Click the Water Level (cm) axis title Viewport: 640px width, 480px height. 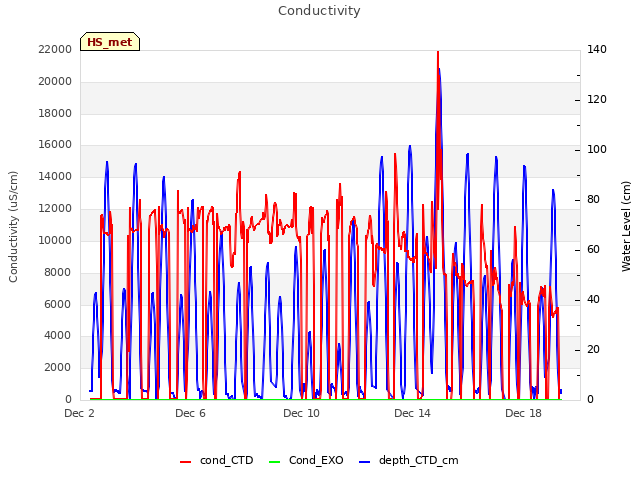click(626, 227)
